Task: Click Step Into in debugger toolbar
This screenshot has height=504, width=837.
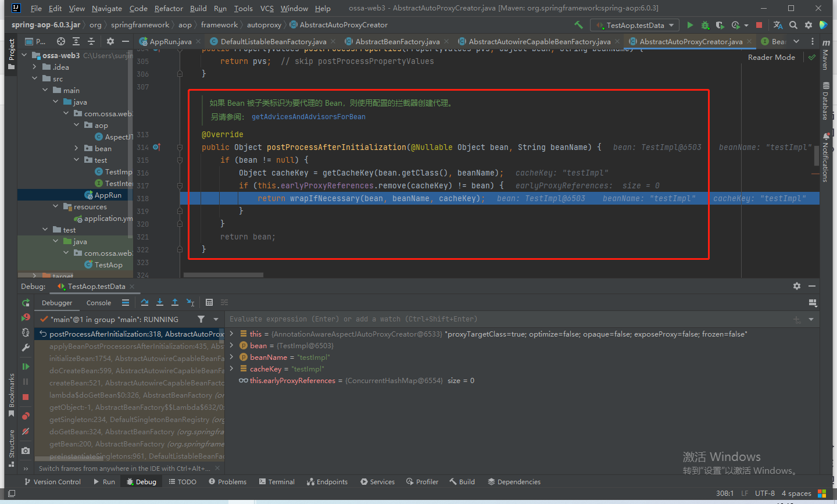Action: [160, 302]
